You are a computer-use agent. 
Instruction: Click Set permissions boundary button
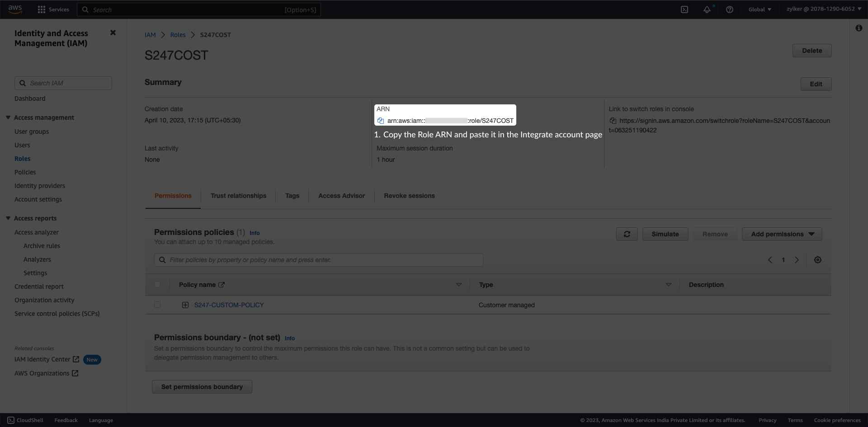(x=202, y=387)
